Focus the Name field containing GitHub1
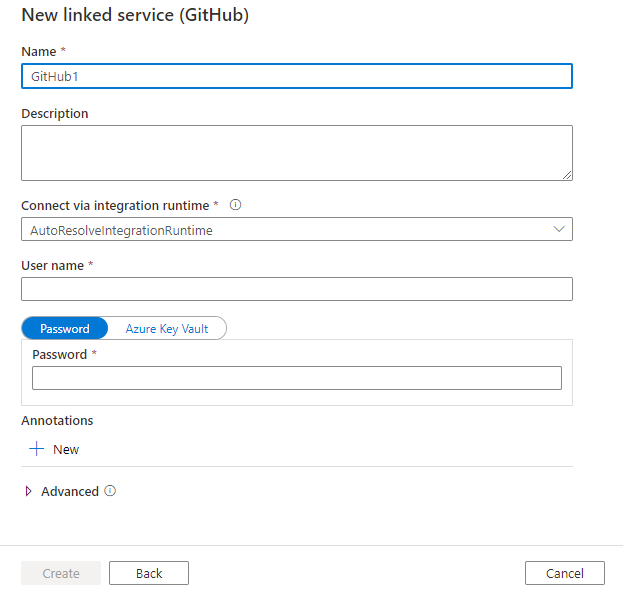The width and height of the screenshot is (623, 598). click(x=296, y=77)
